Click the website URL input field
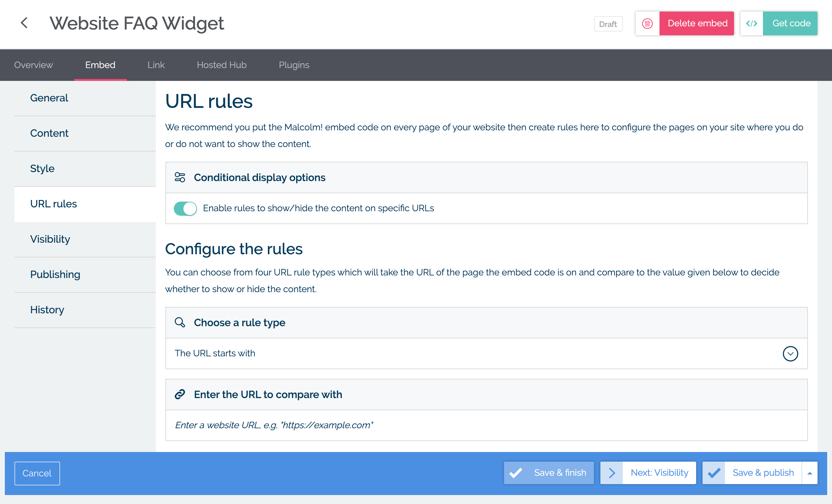The width and height of the screenshot is (832, 504). click(486, 425)
